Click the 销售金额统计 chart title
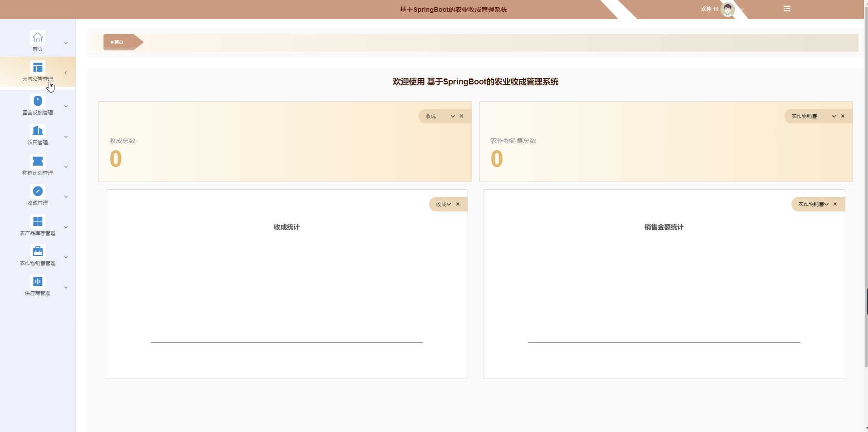The image size is (868, 432). [664, 227]
